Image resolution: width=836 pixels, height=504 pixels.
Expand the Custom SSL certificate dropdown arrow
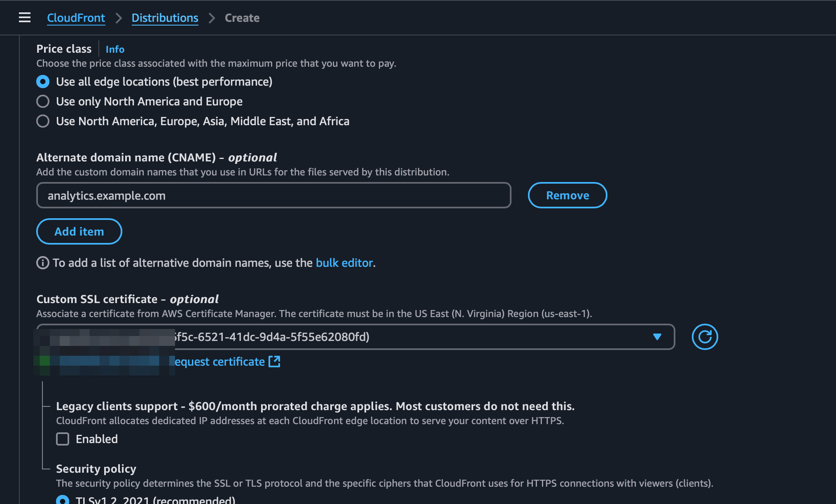pos(657,337)
